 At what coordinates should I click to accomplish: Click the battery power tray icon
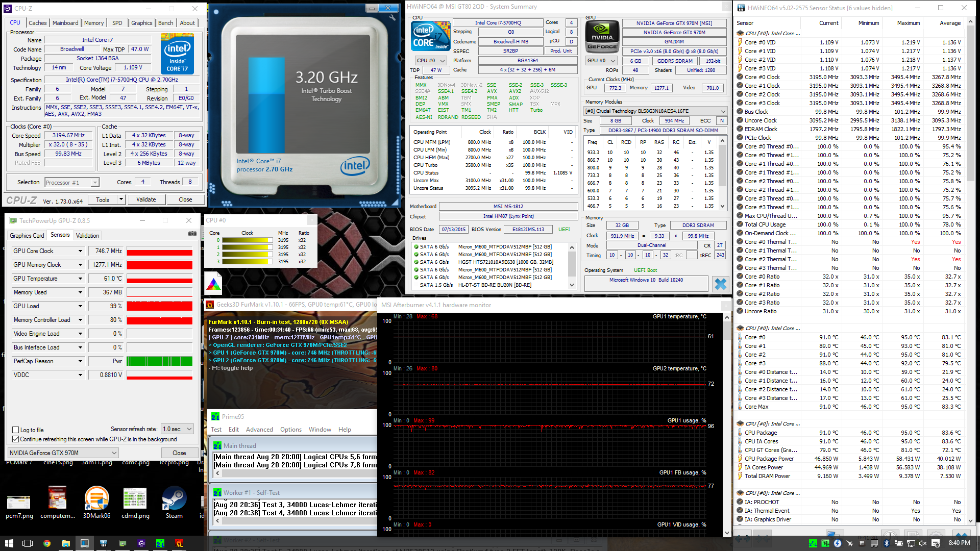(899, 543)
